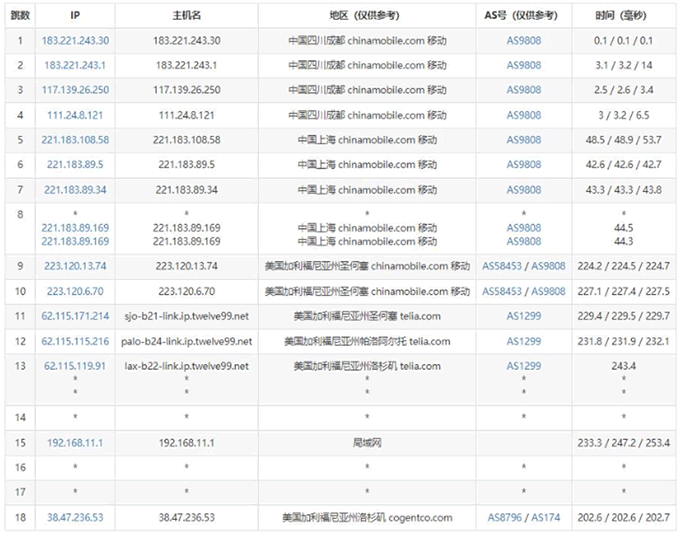Image resolution: width=680 pixels, height=534 pixels.
Task: Open the blue IP link 183.221.243.30
Action: 76,40
